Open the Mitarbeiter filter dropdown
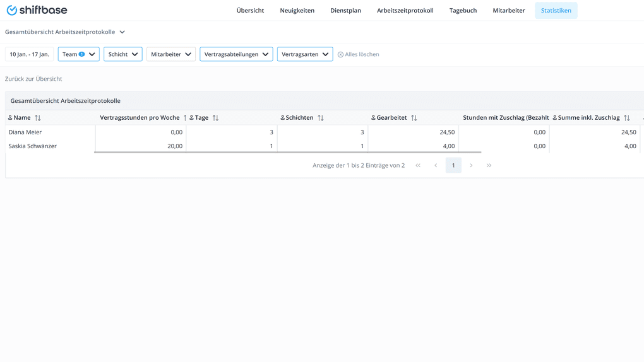 (x=171, y=54)
